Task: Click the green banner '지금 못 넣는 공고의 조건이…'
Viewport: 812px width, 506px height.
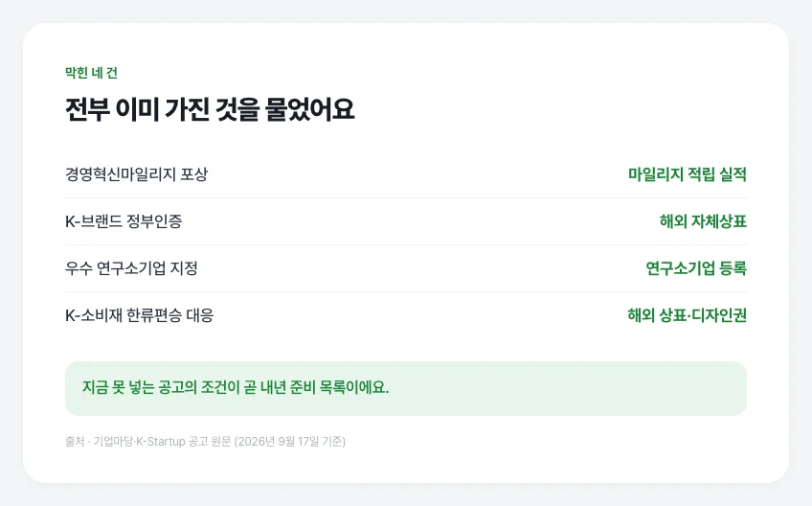Action: tap(406, 388)
